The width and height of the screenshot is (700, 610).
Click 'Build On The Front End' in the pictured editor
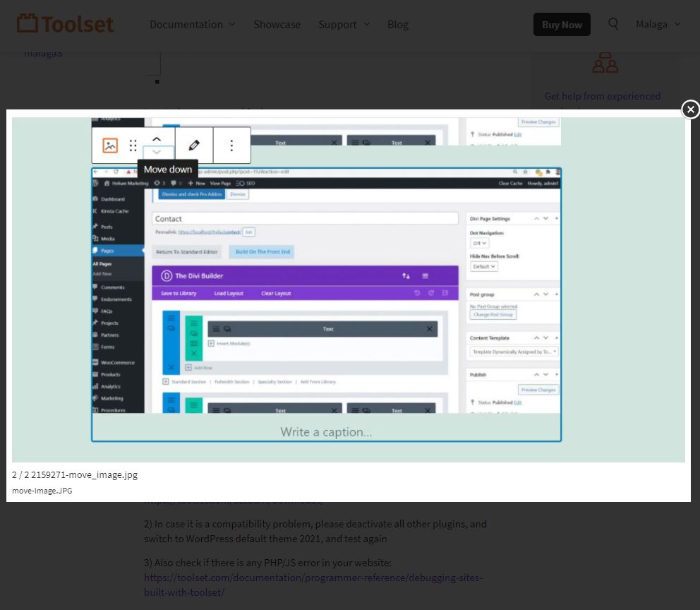coord(262,252)
